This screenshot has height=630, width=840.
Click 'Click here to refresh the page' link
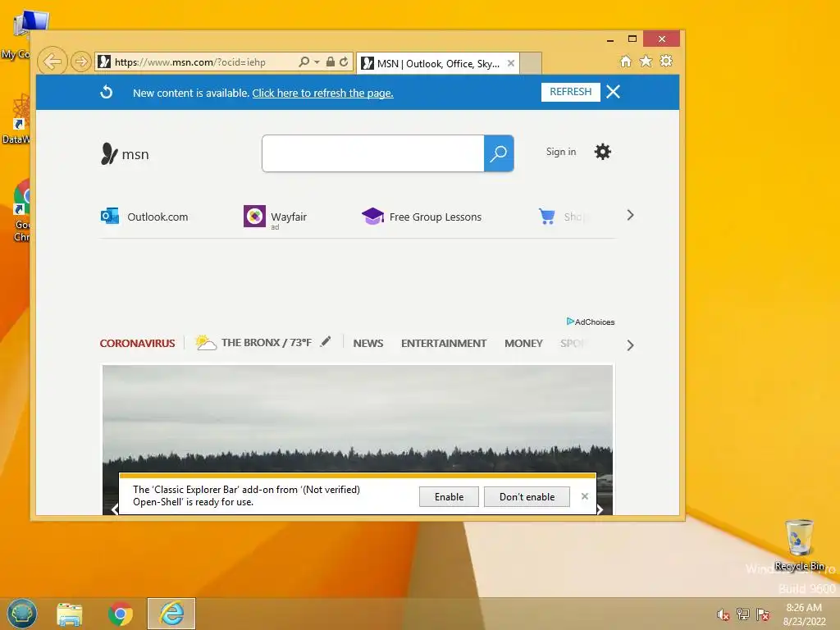point(322,94)
